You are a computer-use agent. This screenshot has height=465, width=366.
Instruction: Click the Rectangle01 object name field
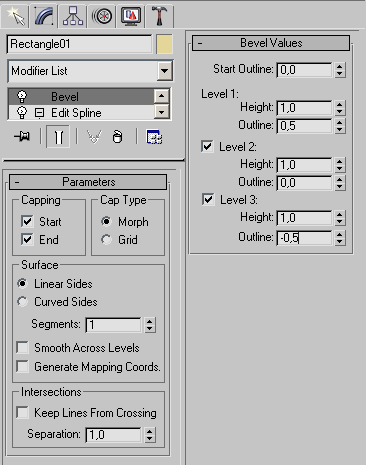tap(79, 44)
